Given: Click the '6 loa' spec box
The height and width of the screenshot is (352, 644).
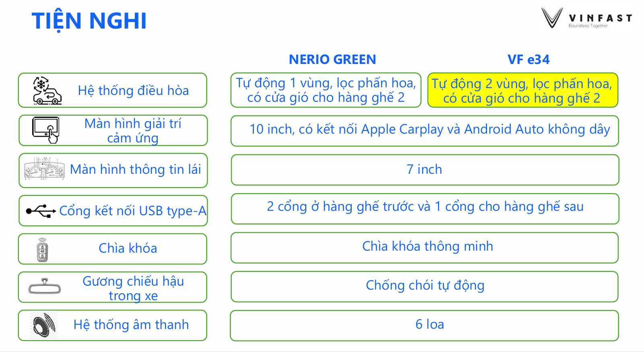Looking at the screenshot, I should coord(425,325).
